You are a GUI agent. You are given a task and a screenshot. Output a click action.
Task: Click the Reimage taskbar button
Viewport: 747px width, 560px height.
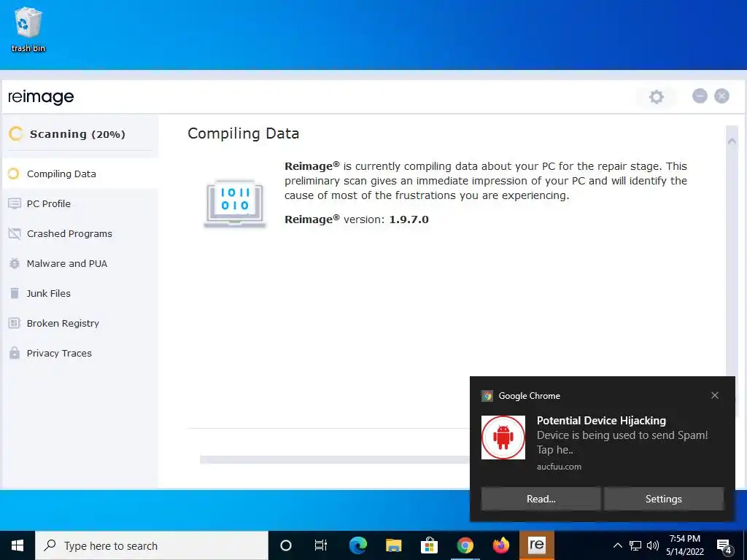tap(536, 545)
